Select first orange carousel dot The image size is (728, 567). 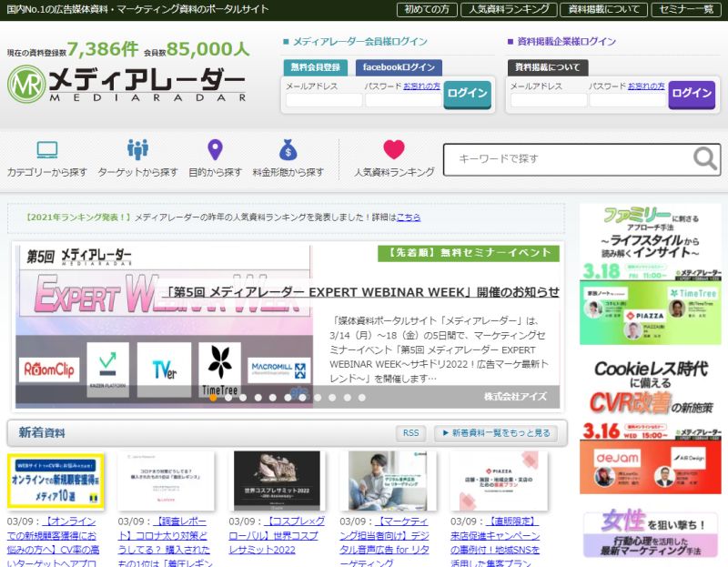click(213, 398)
